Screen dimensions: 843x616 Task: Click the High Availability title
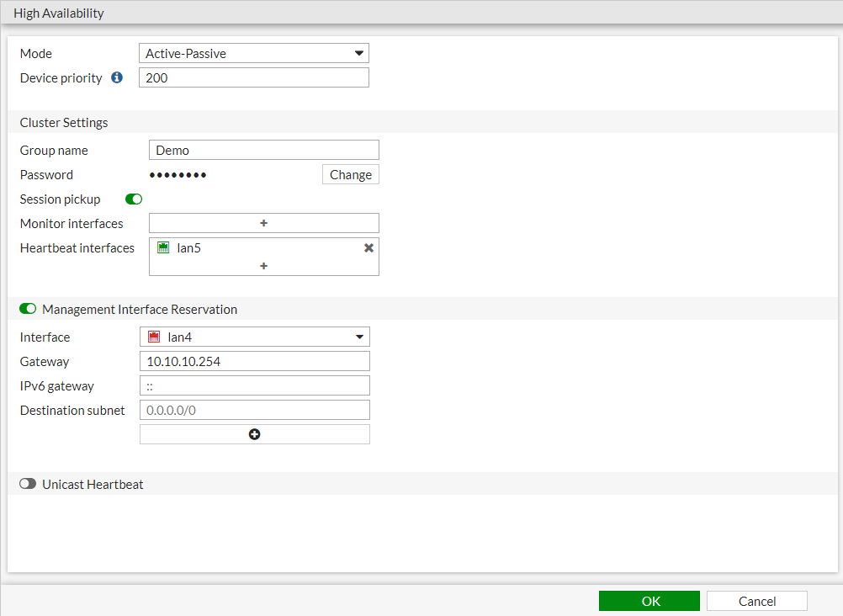(59, 13)
